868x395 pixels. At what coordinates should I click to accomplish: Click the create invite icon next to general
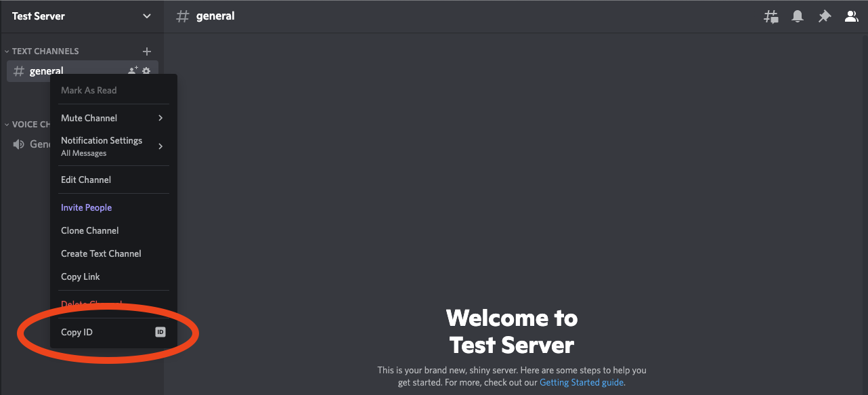(132, 70)
